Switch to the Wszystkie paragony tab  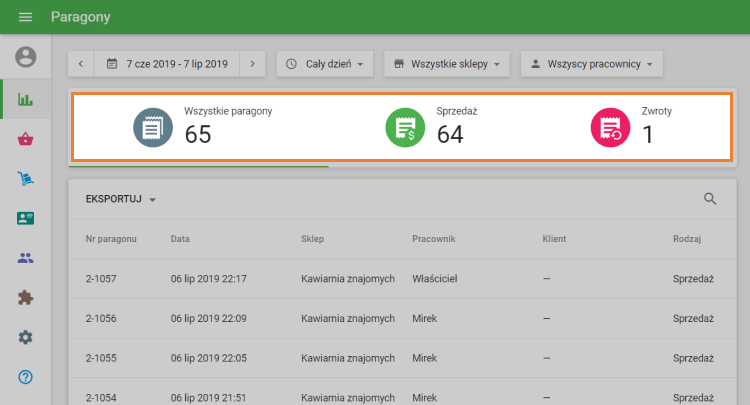202,128
